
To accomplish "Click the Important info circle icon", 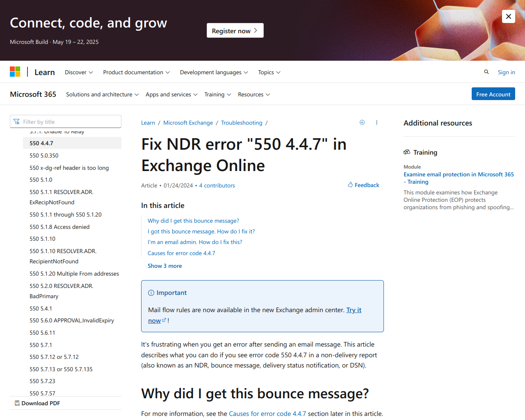I will click(151, 293).
